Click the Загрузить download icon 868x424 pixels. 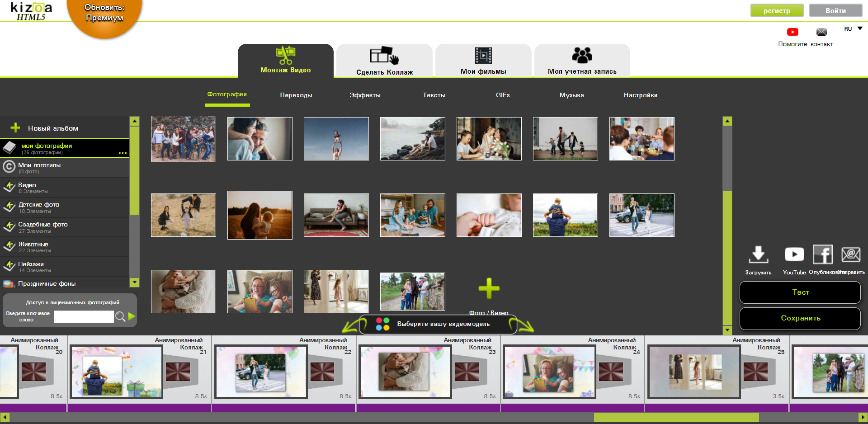tap(759, 254)
